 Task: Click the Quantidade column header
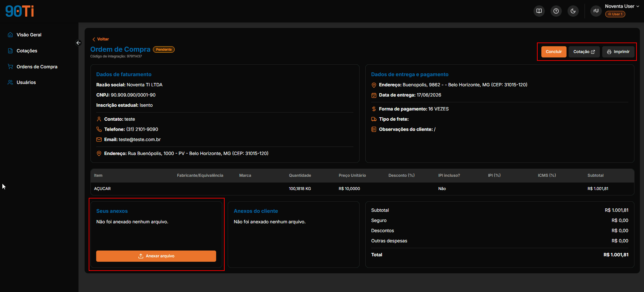pos(300,175)
